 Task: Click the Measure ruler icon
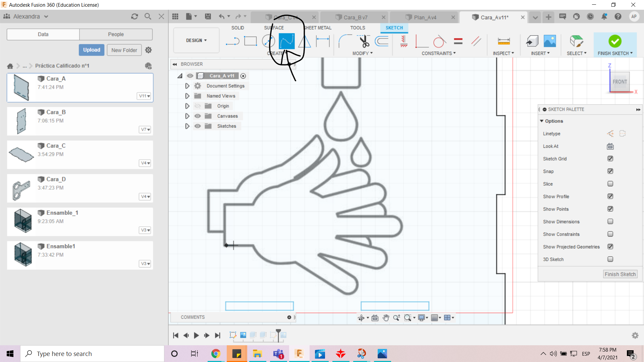pyautogui.click(x=503, y=41)
